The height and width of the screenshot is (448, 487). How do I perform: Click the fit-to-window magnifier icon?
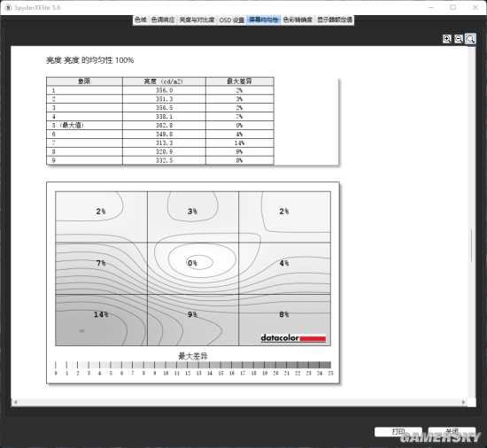(x=470, y=39)
